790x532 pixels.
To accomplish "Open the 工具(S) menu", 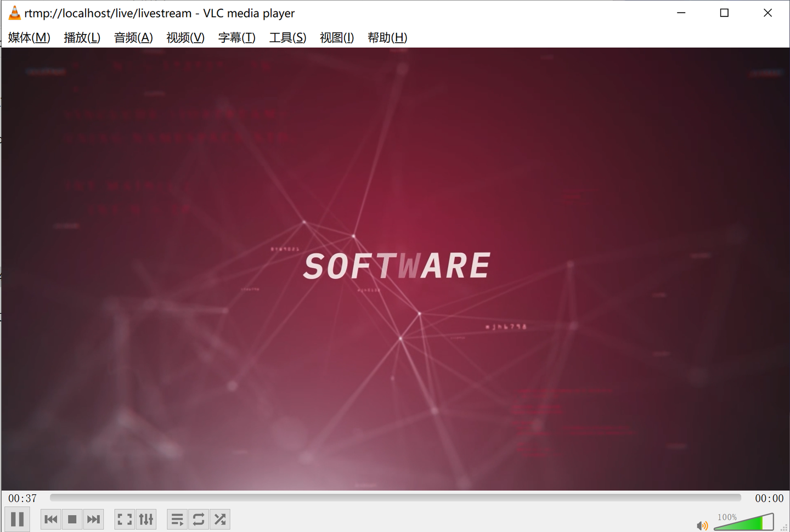I will (287, 37).
